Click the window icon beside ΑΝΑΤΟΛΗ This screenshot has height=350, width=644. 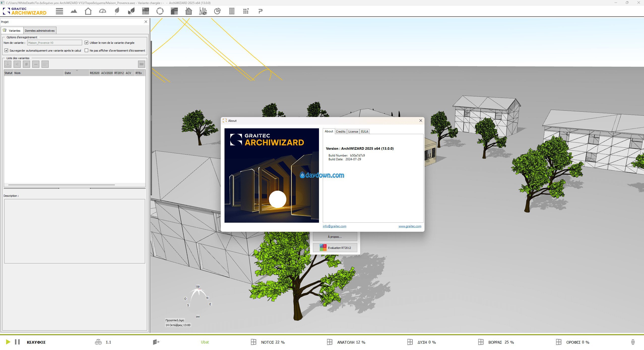click(x=330, y=342)
